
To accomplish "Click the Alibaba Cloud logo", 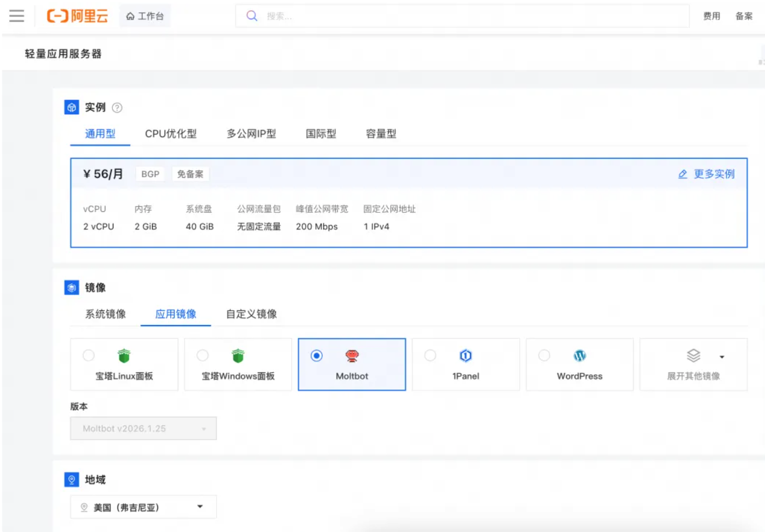I will pyautogui.click(x=77, y=16).
